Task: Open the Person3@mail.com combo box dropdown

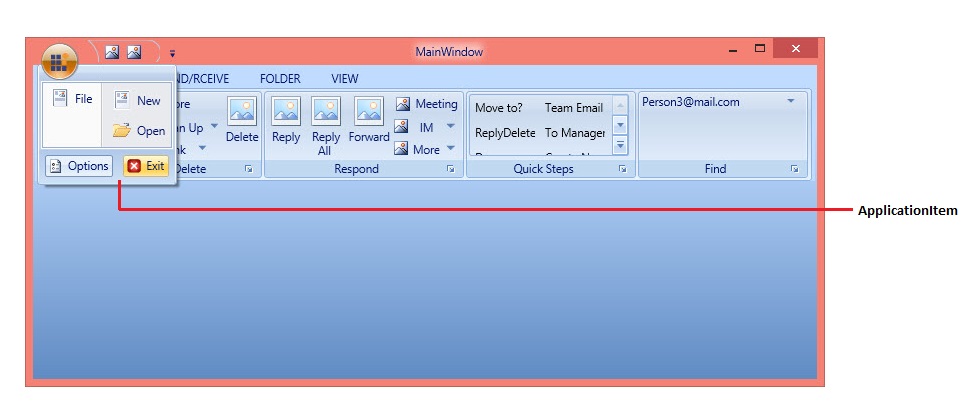Action: 791,102
